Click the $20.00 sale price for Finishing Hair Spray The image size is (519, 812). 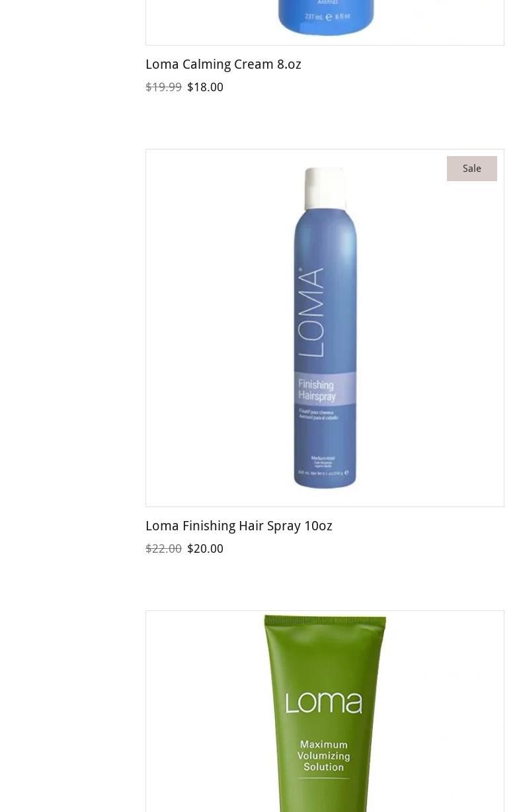[x=206, y=548]
